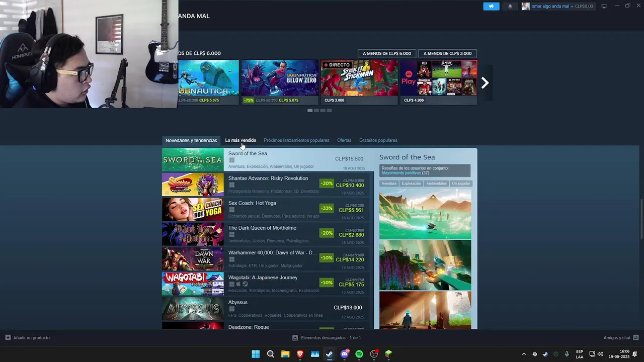
Task: Switch to Lo más vendido tab
Action: 240,140
